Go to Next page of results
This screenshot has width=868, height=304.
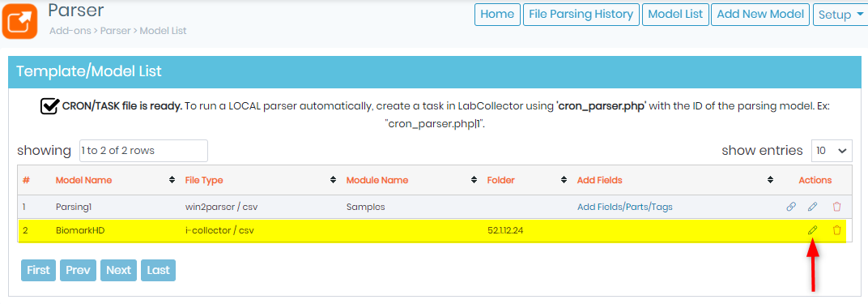[x=118, y=270]
